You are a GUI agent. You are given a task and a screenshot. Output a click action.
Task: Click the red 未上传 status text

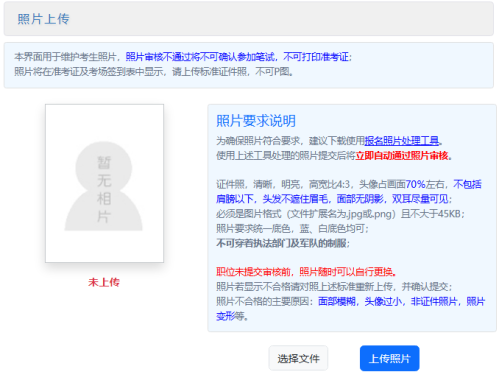(104, 282)
